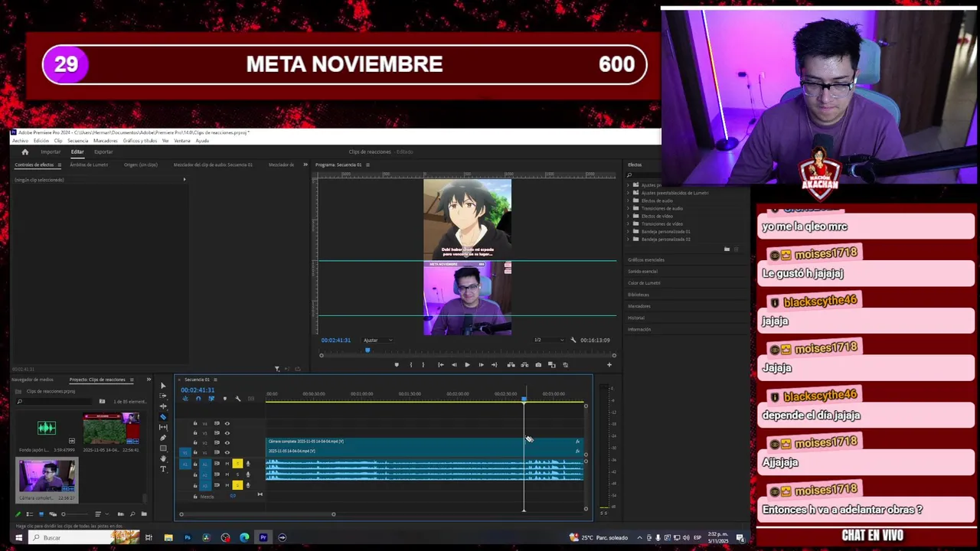Image resolution: width=980 pixels, height=551 pixels.
Task: Click the Home icon in Premiere header
Action: click(24, 152)
